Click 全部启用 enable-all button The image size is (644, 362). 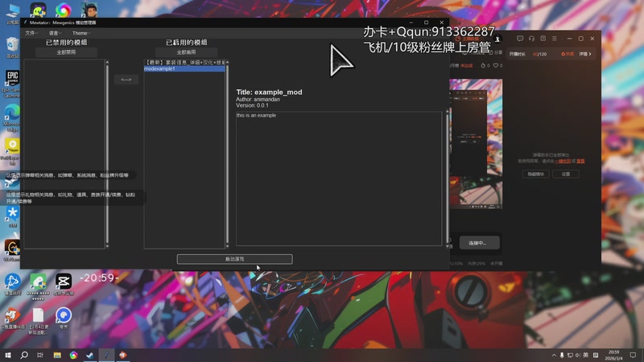pyautogui.click(x=186, y=52)
